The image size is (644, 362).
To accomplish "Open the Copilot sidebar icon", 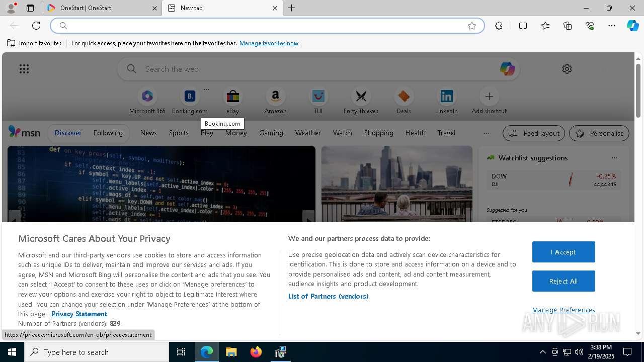I will tap(632, 26).
